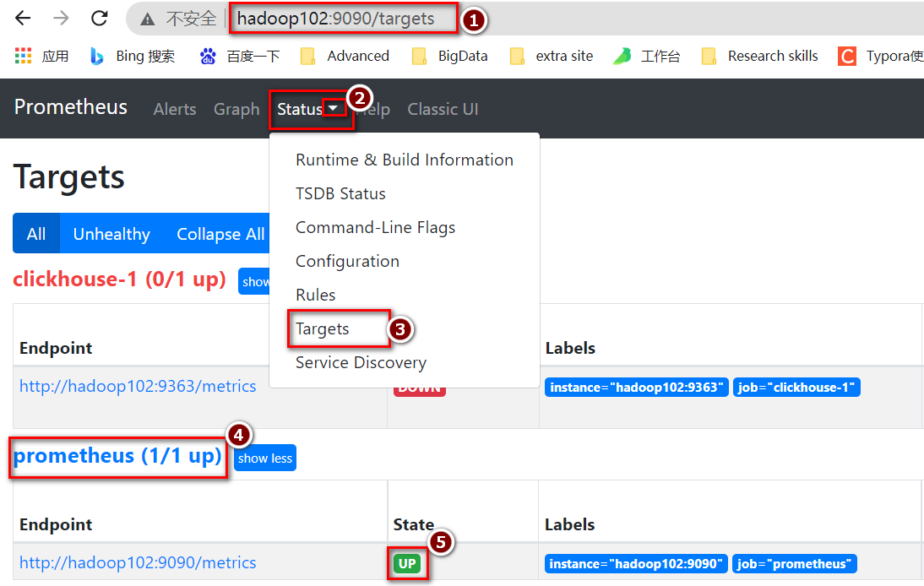Viewport: 924px width, 586px height.
Task: Select Command-Line Flags menu entry
Action: coord(375,227)
